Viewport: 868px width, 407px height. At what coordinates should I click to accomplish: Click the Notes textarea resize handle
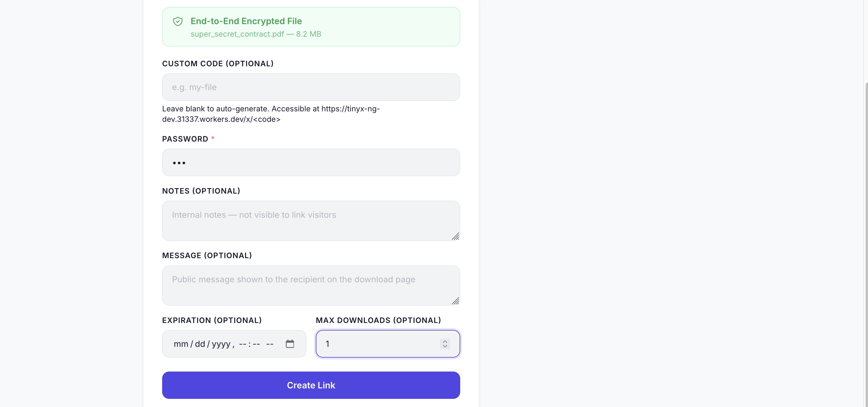coord(455,237)
